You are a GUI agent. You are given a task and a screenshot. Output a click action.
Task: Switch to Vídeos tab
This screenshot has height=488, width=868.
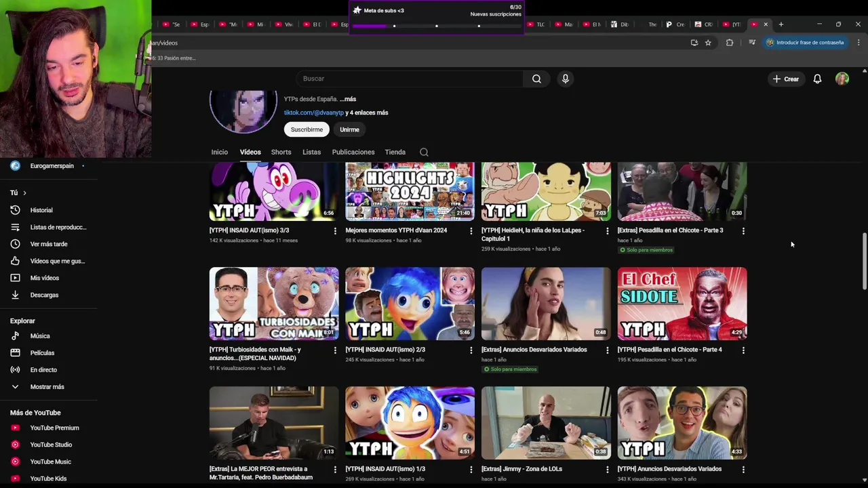click(250, 152)
